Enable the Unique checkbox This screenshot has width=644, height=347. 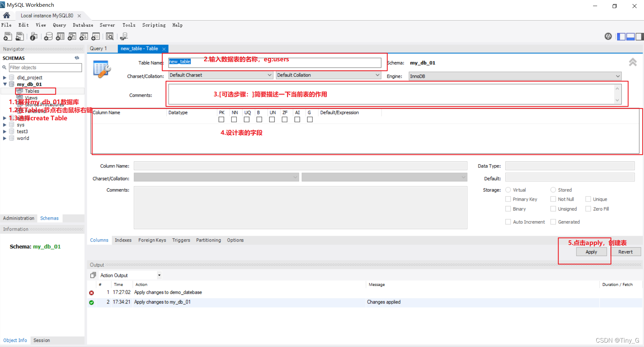click(x=588, y=199)
